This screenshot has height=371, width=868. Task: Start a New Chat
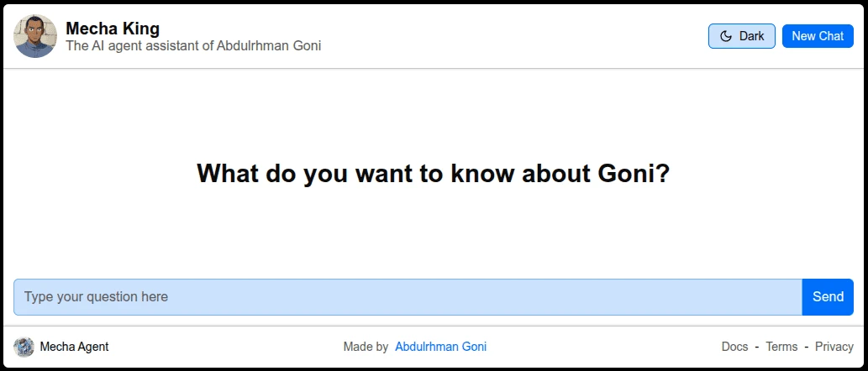tap(818, 36)
